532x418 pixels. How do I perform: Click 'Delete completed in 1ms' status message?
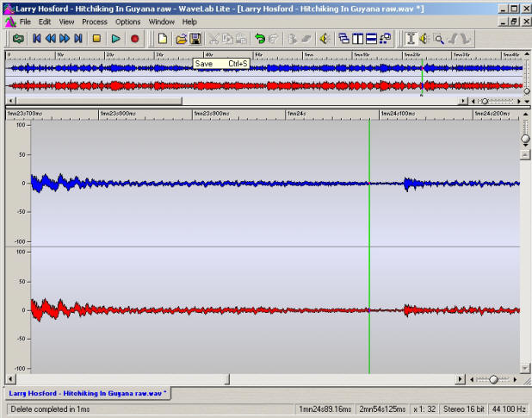(50, 409)
